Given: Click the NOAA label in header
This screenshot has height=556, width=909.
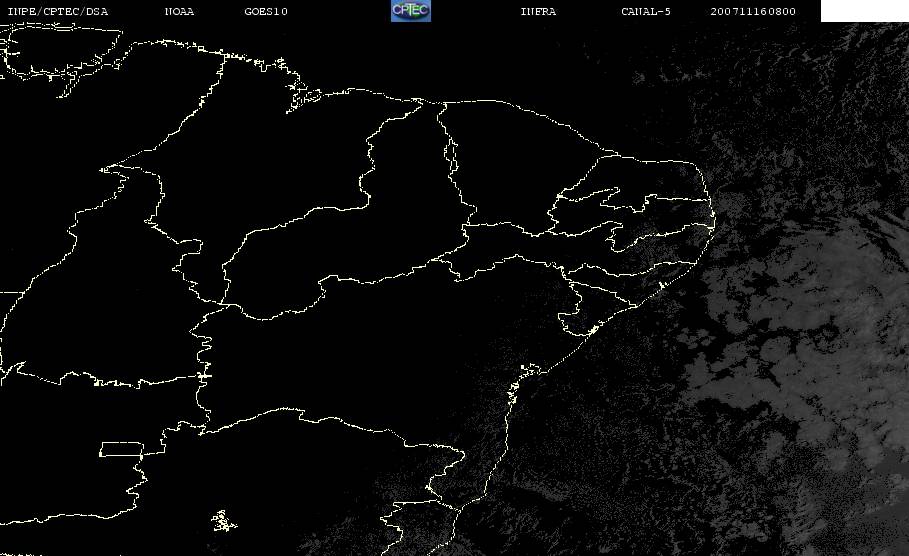Looking at the screenshot, I should (180, 12).
